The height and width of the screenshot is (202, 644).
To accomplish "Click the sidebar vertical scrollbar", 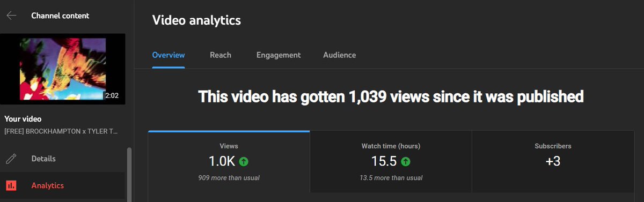I will point(129,174).
